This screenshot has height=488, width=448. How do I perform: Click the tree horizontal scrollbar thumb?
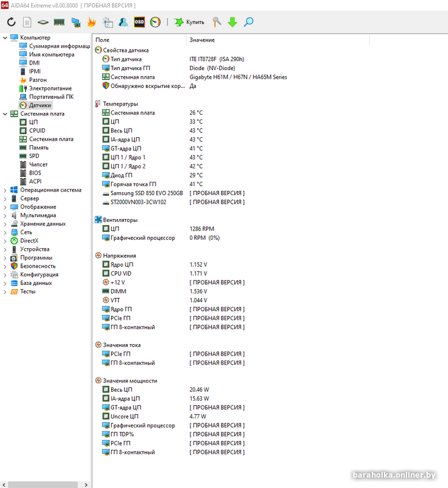tap(43, 484)
